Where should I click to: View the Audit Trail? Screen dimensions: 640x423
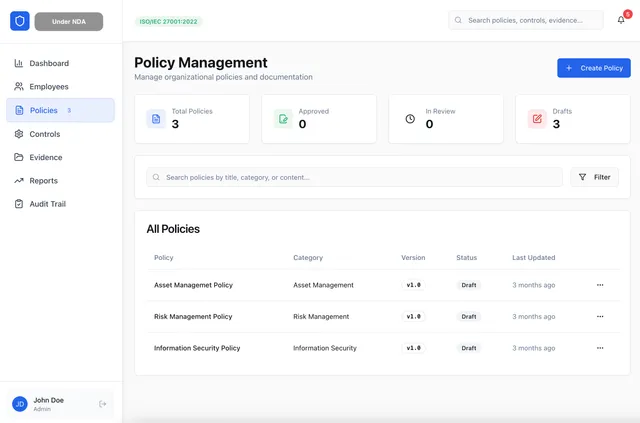coord(60,204)
